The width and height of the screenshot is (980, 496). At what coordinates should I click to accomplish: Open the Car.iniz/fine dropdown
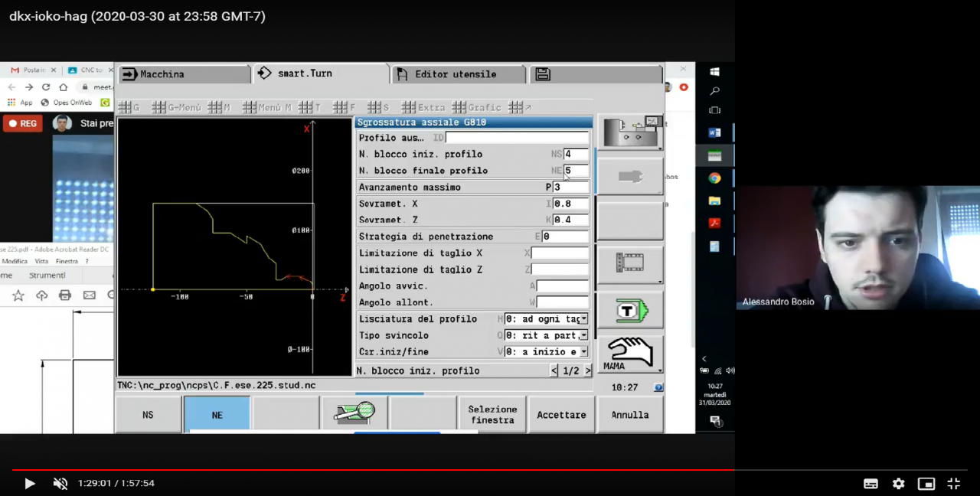pos(583,352)
